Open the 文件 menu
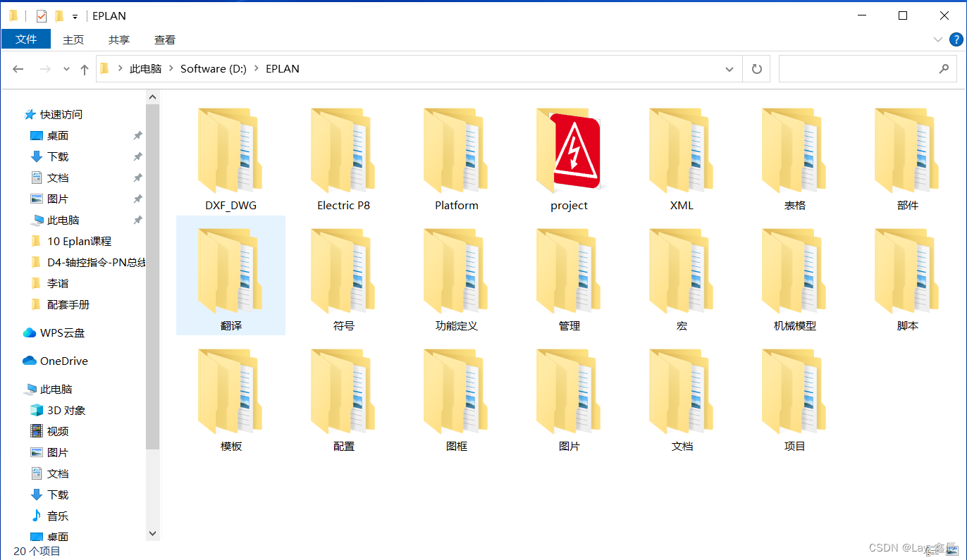This screenshot has height=560, width=967. pyautogui.click(x=26, y=39)
